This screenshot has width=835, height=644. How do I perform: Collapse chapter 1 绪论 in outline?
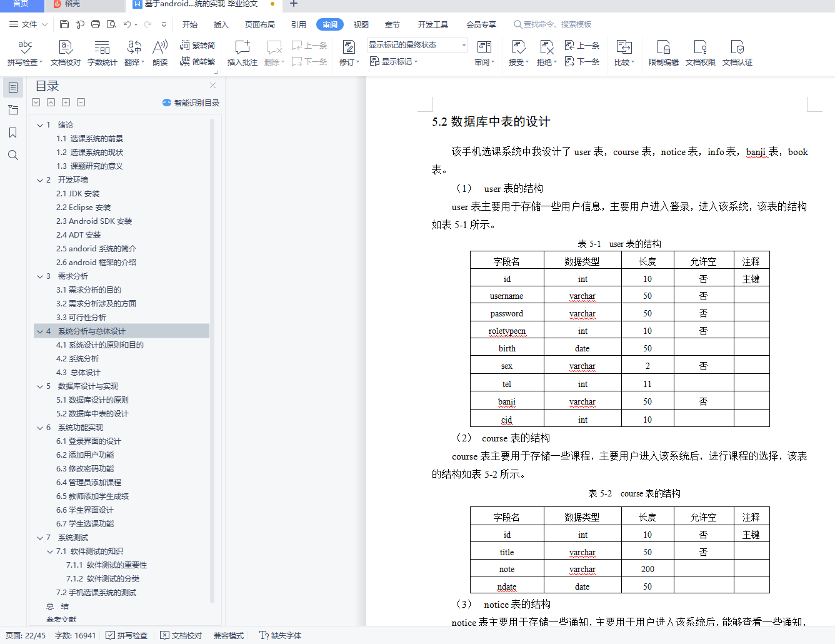(40, 125)
